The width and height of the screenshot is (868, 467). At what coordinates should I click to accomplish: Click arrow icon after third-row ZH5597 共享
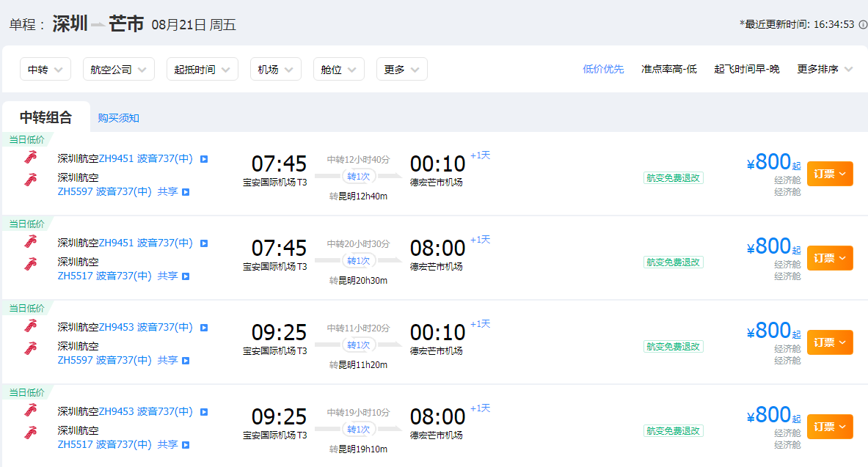pyautogui.click(x=186, y=361)
